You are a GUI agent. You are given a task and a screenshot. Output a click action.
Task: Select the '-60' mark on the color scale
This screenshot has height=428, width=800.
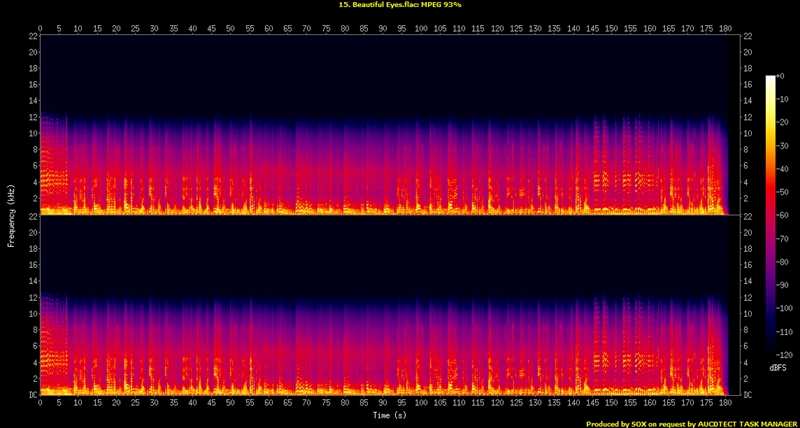(784, 216)
